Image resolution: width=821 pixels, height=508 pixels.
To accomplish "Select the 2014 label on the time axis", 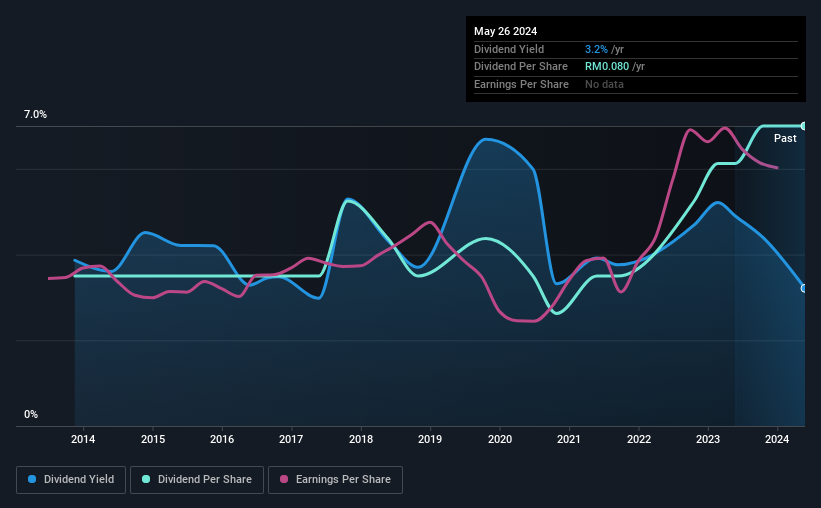I will pos(83,439).
